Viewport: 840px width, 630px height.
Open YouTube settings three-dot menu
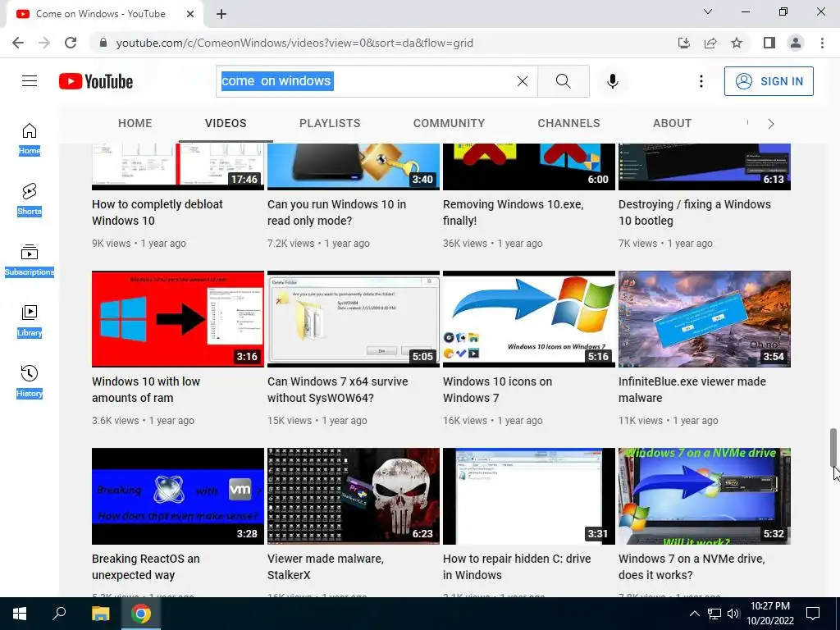701,81
